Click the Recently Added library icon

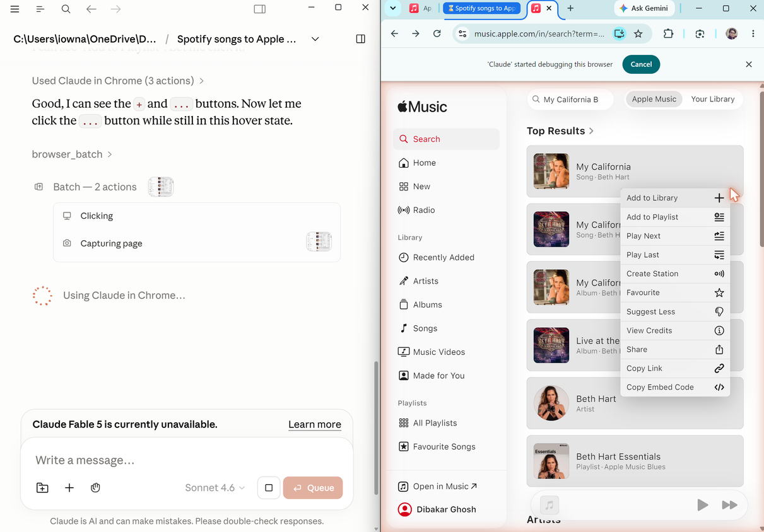tap(404, 257)
